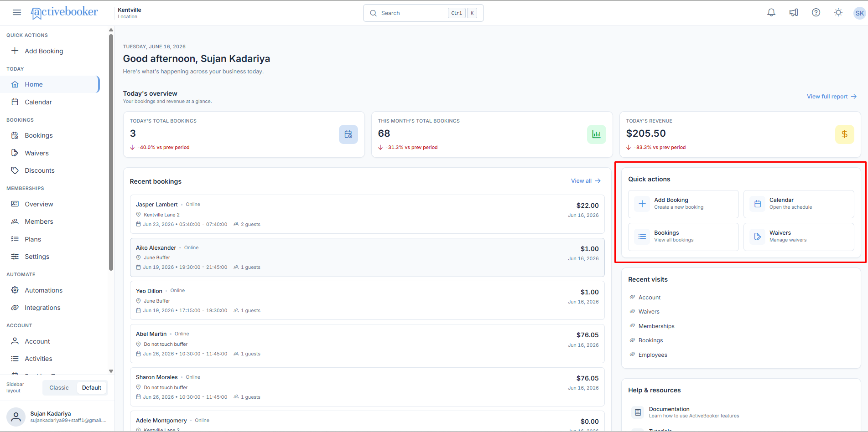Open Plans under Memberships
The height and width of the screenshot is (432, 868).
point(50,239)
